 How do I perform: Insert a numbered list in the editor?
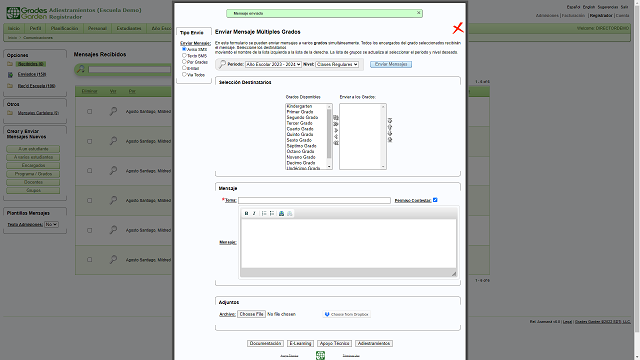pyautogui.click(x=264, y=213)
